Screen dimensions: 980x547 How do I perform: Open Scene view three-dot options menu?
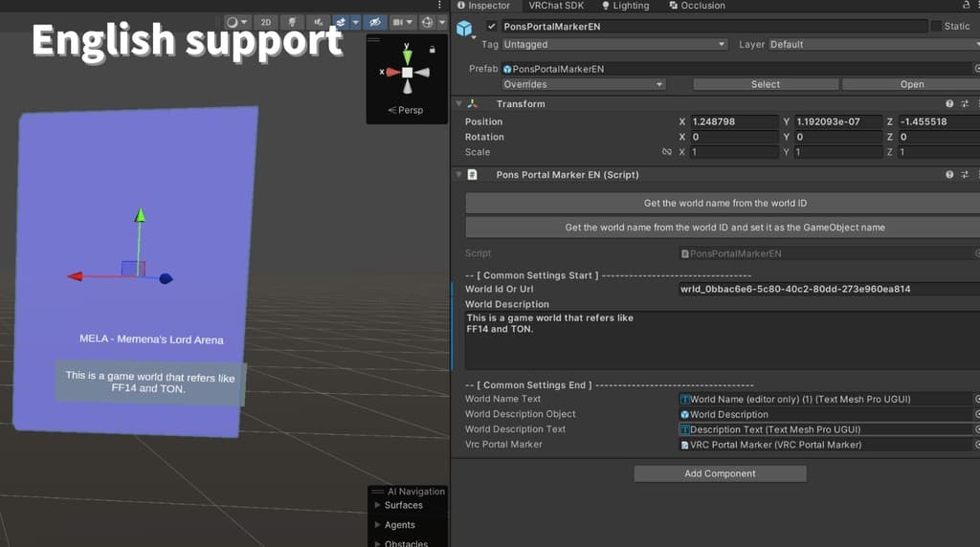click(440, 5)
